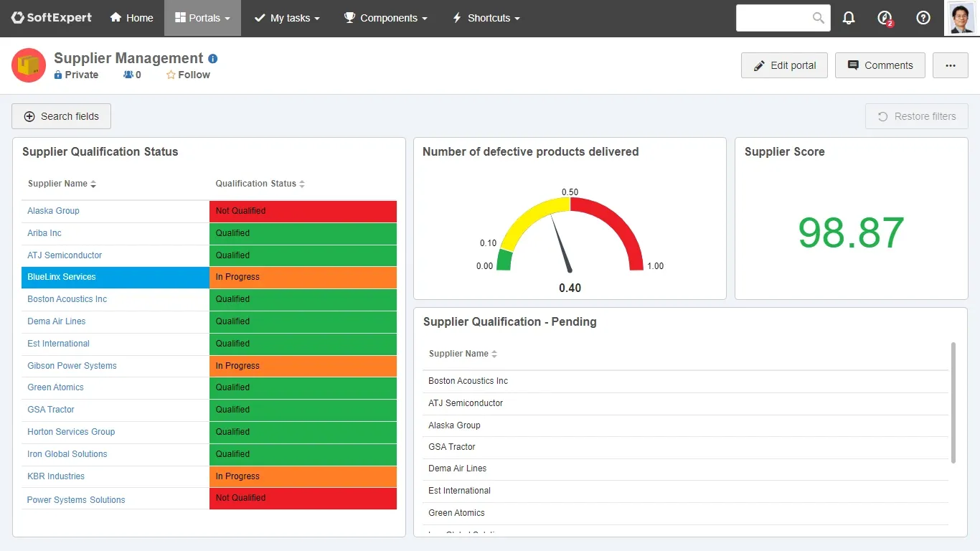
Task: Click the search magnifier icon
Action: pos(818,18)
